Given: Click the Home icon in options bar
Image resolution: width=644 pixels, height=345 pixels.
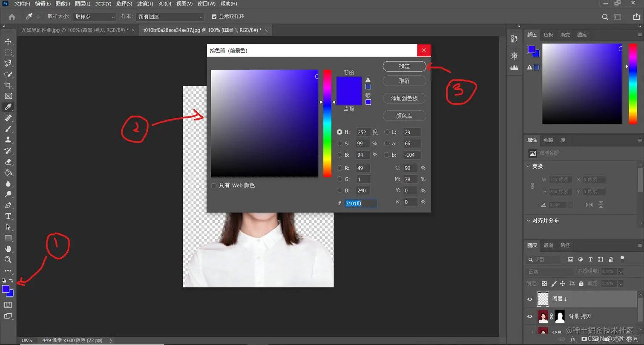Looking at the screenshot, I should tap(12, 17).
